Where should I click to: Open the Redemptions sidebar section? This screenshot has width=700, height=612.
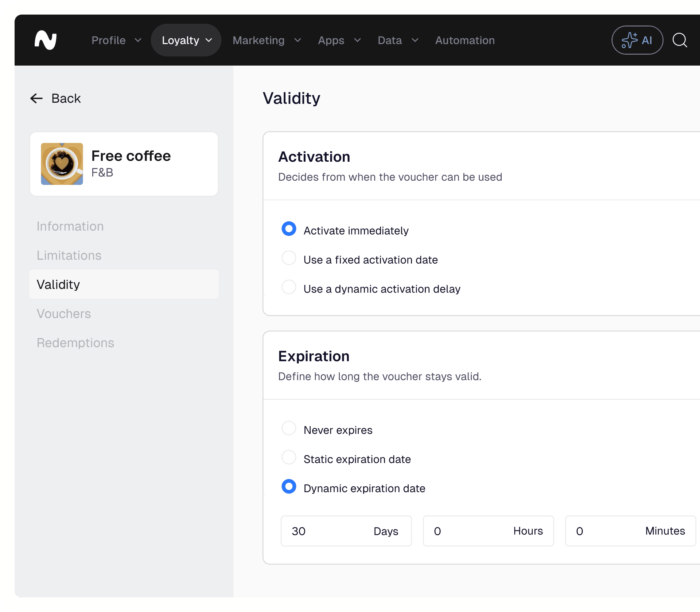pos(75,343)
